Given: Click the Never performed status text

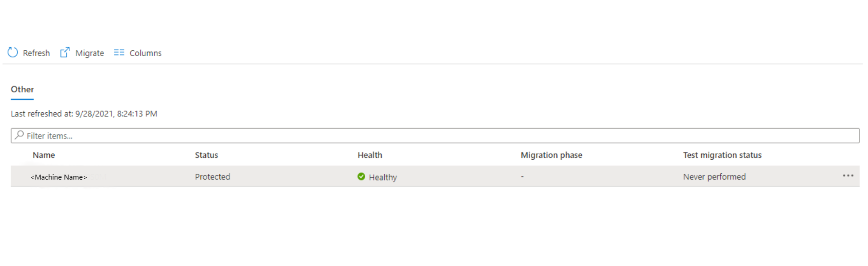Looking at the screenshot, I should pyautogui.click(x=714, y=177).
